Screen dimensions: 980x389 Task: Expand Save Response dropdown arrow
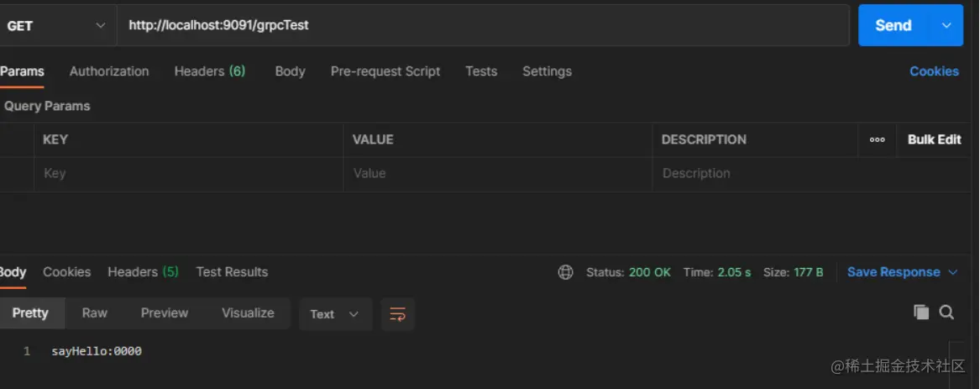(953, 272)
